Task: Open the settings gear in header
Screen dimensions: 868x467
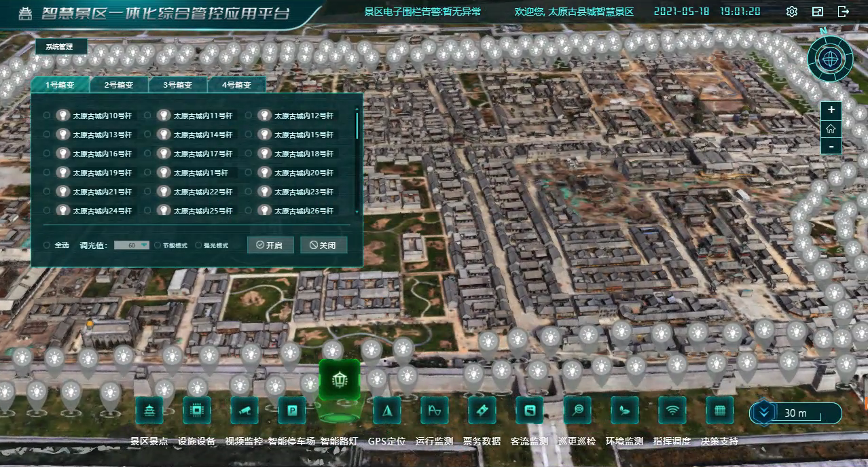Action: tap(791, 12)
